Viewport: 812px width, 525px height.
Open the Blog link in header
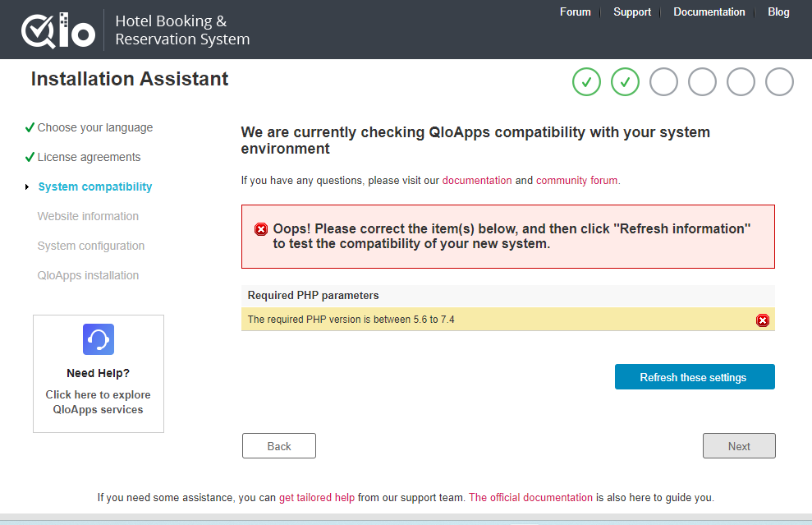778,12
